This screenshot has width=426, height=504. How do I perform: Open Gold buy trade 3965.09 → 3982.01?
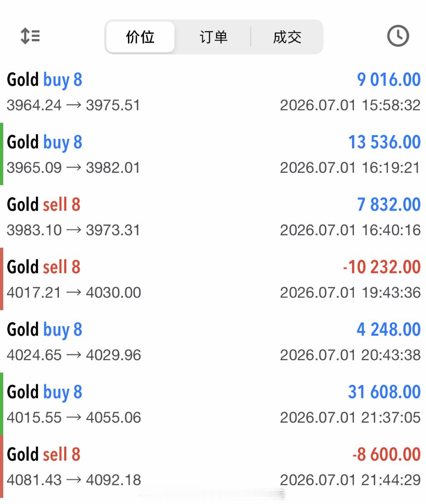[213, 154]
